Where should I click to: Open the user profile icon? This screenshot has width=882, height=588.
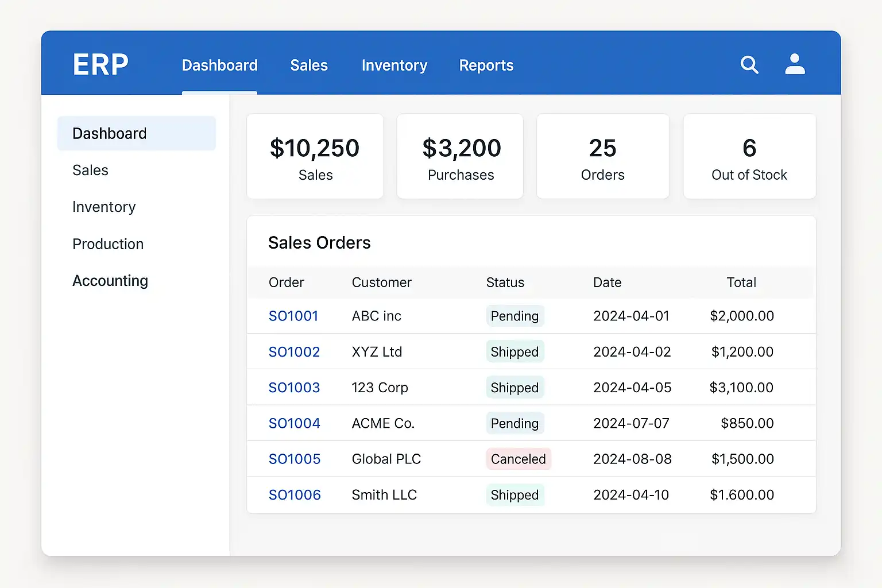795,65
